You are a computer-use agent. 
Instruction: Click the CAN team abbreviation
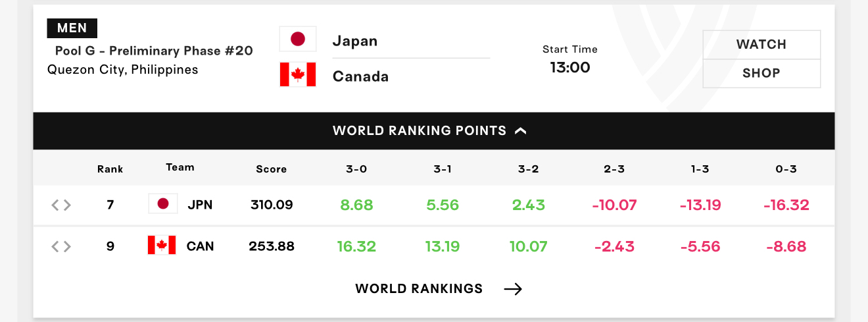click(x=200, y=246)
